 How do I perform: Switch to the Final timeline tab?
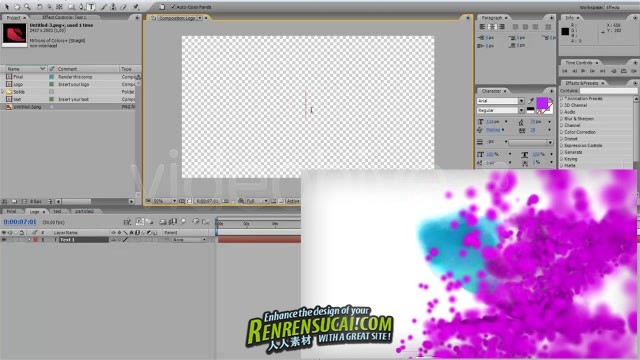coord(11,211)
